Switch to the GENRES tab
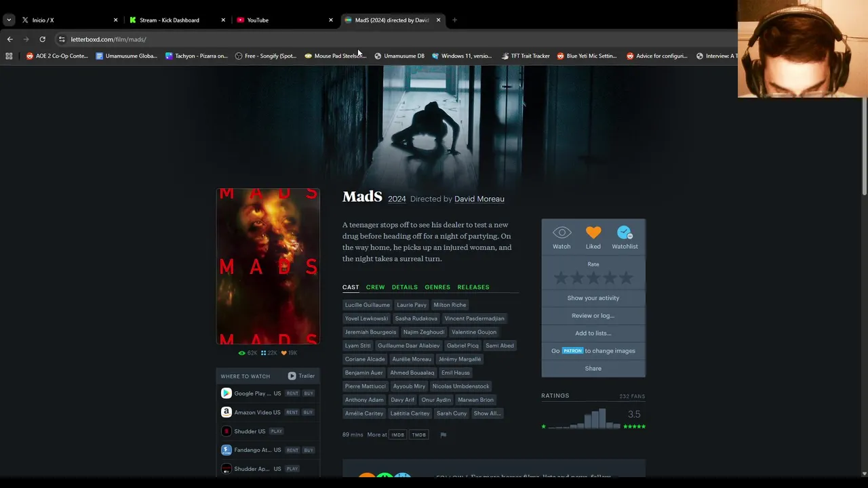 point(437,287)
